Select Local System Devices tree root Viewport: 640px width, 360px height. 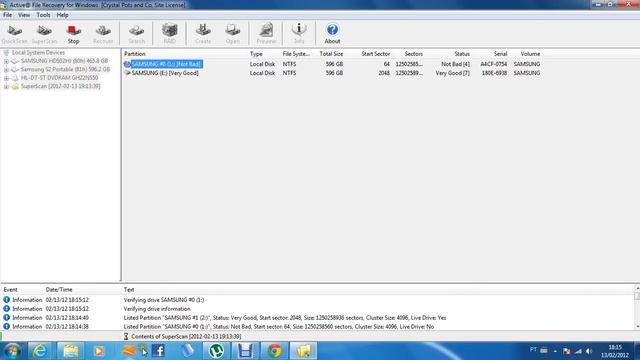click(38, 53)
